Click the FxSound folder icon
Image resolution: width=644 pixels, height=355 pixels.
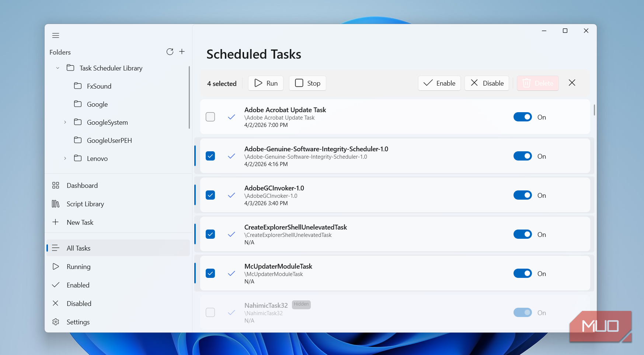(x=78, y=86)
